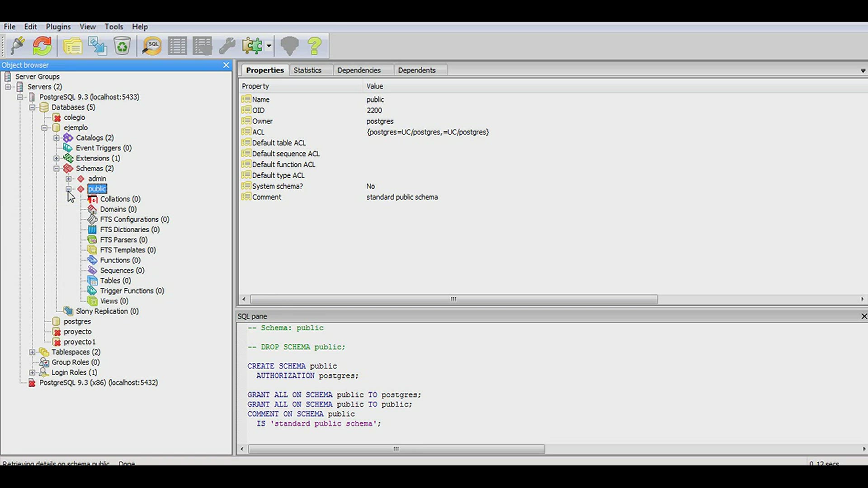Select the proyecto database

(x=77, y=332)
